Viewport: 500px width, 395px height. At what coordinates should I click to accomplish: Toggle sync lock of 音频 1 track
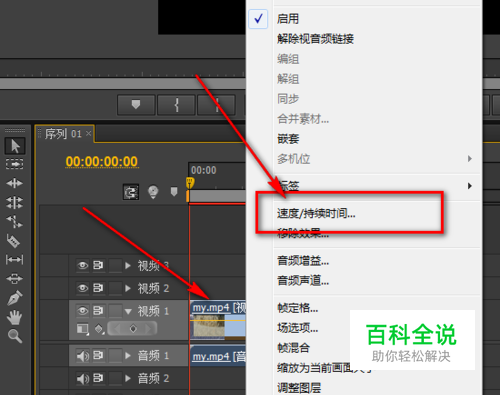[x=98, y=355]
